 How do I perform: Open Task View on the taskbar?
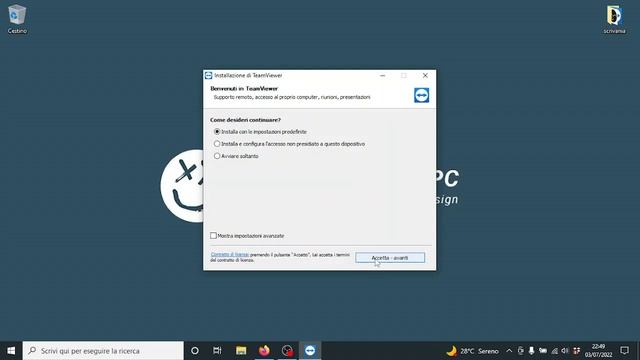[217, 351]
